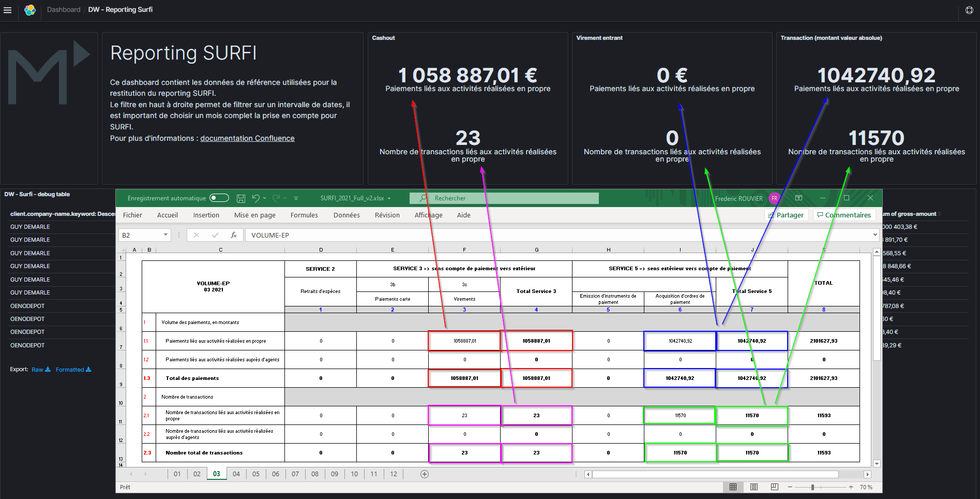Switch to Page Break Preview icon
The image size is (980, 499).
774,487
